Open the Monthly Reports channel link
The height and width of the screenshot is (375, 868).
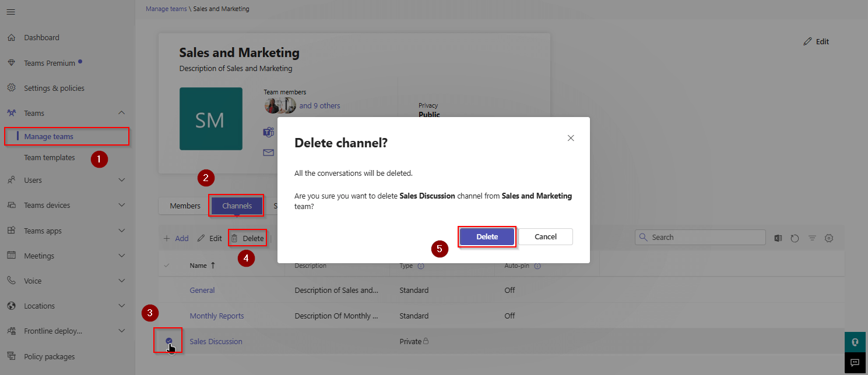tap(217, 316)
